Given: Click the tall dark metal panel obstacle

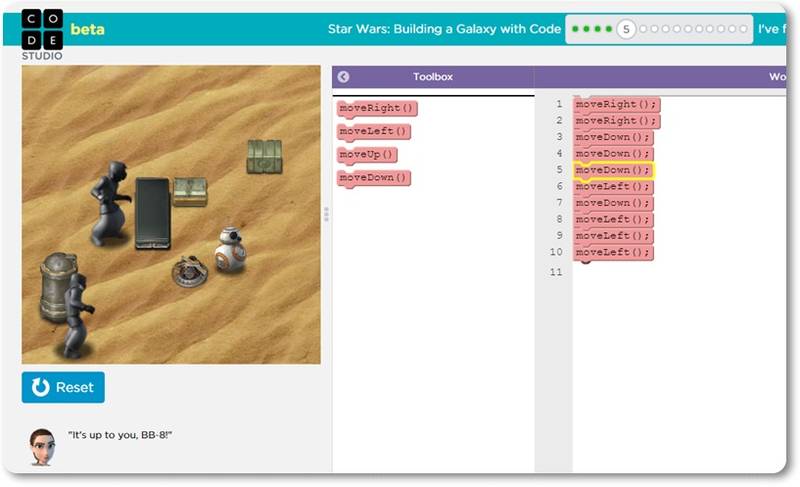Looking at the screenshot, I should 153,213.
